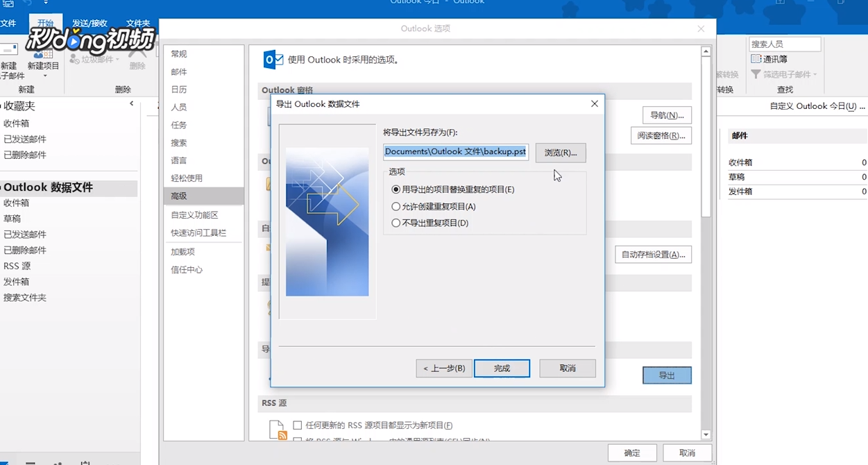Switch to the 开始 ribbon tab
This screenshot has height=465, width=868.
[46, 24]
